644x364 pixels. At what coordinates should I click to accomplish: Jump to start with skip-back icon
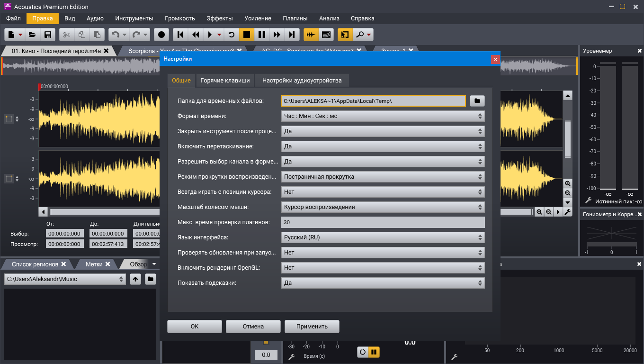180,35
